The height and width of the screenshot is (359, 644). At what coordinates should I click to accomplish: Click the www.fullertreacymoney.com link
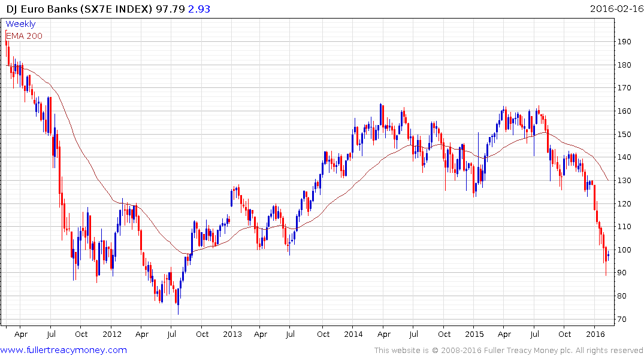pos(64,350)
